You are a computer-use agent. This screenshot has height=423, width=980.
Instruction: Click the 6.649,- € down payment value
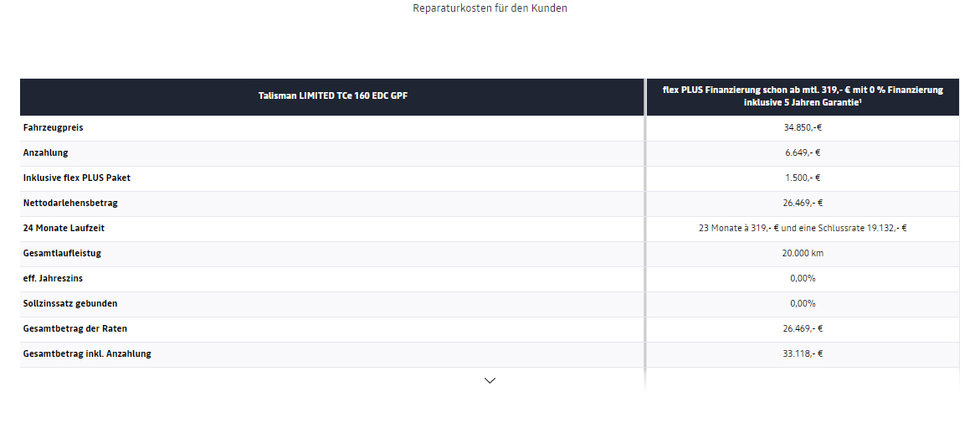803,152
